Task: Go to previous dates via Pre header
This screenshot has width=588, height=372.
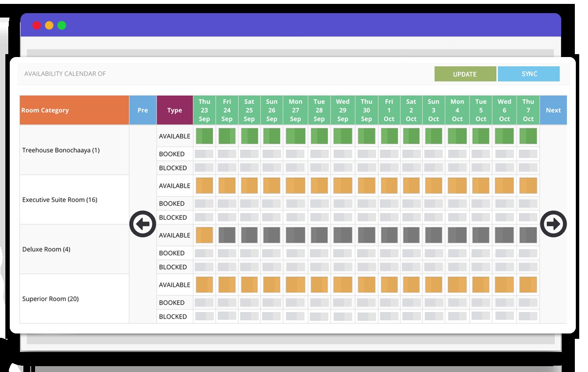Action: [143, 110]
